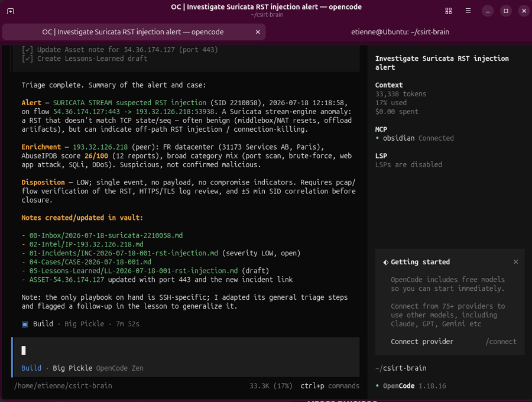Close the opencode terminal tab
This screenshot has height=402, width=532.
(x=258, y=32)
